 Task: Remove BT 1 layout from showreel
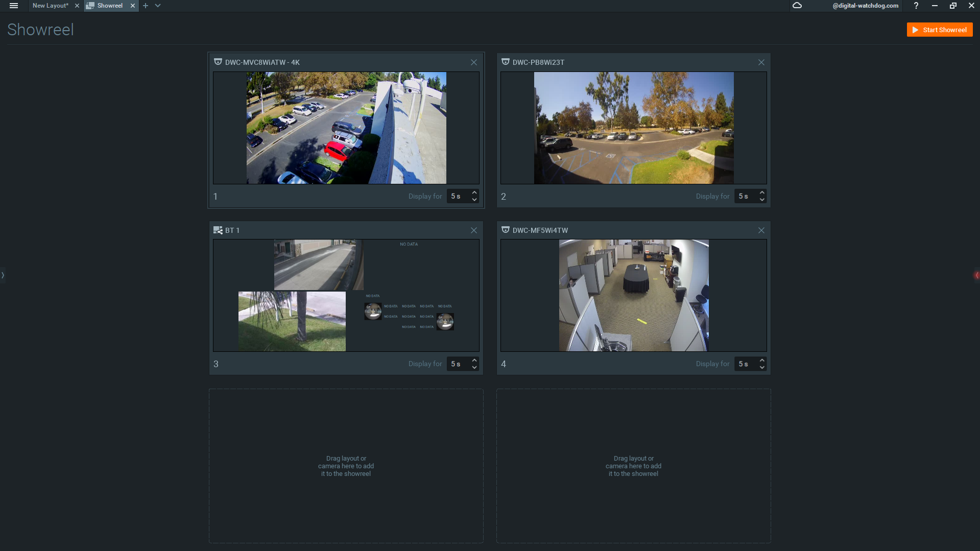(x=474, y=230)
